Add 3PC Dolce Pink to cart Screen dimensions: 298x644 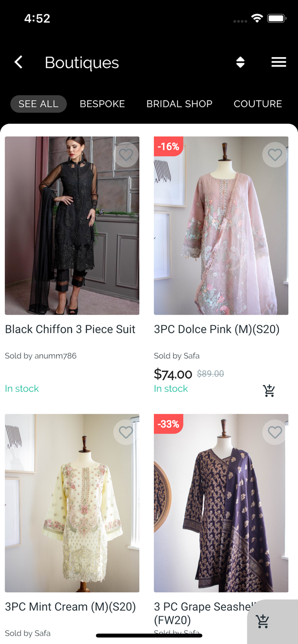[269, 390]
